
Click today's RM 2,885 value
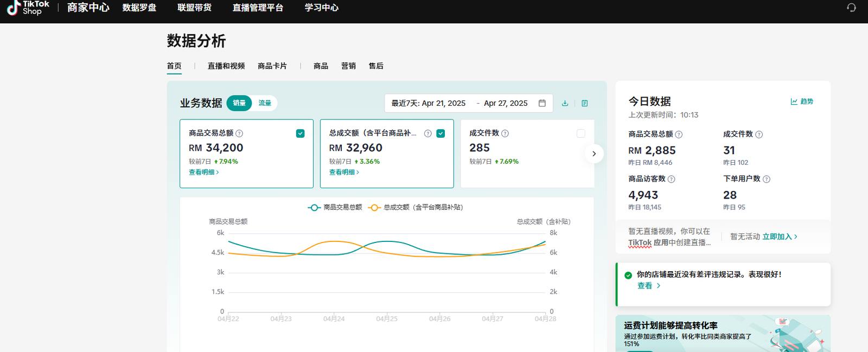tap(652, 151)
